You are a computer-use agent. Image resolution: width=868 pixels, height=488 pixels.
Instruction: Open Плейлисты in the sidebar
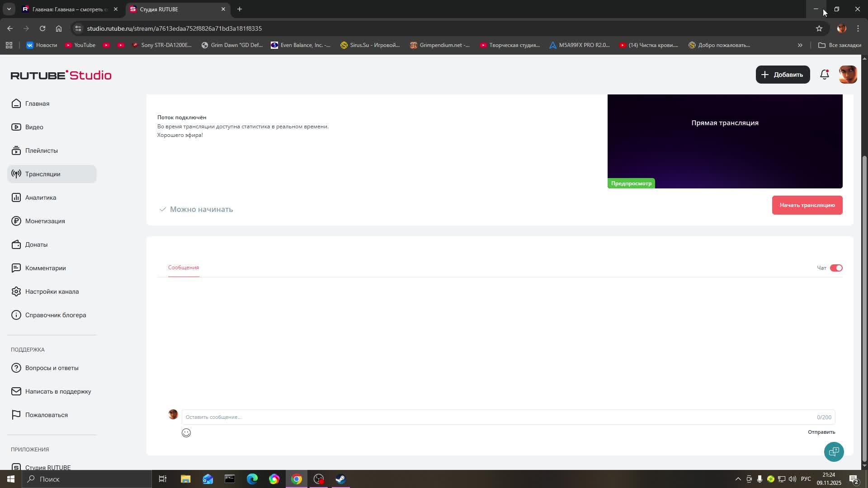point(41,150)
